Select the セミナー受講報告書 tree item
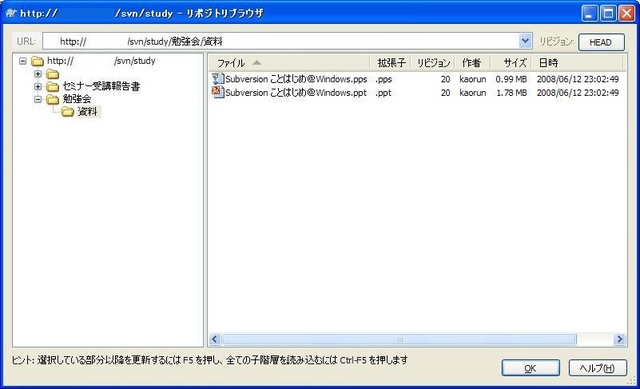The height and width of the screenshot is (389, 640). (101, 87)
